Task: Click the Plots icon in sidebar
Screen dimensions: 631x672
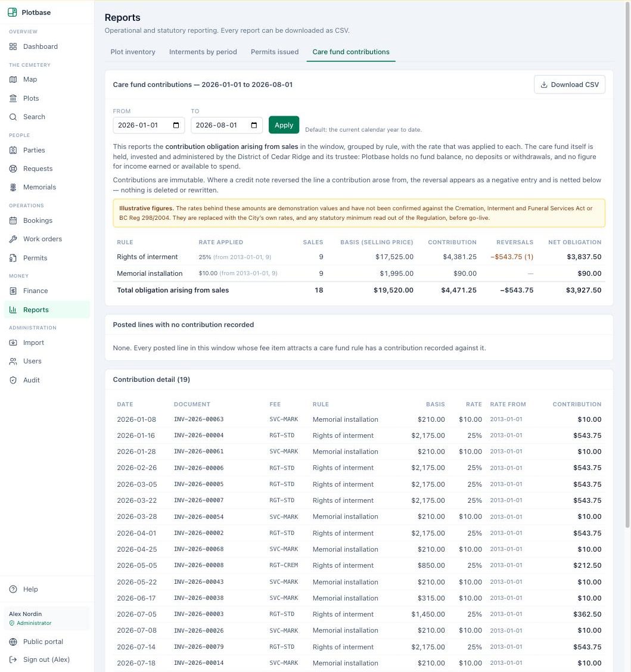Action: pos(13,98)
